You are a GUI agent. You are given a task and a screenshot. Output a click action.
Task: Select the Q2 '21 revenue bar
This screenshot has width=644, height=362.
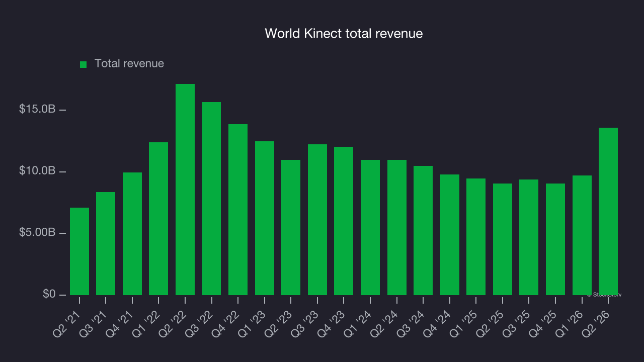click(79, 251)
